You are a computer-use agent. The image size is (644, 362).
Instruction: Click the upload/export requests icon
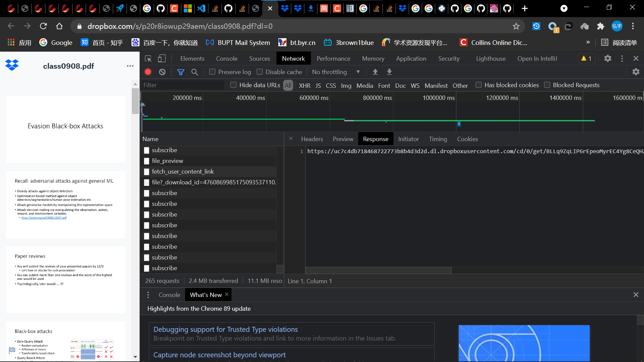[x=375, y=72]
